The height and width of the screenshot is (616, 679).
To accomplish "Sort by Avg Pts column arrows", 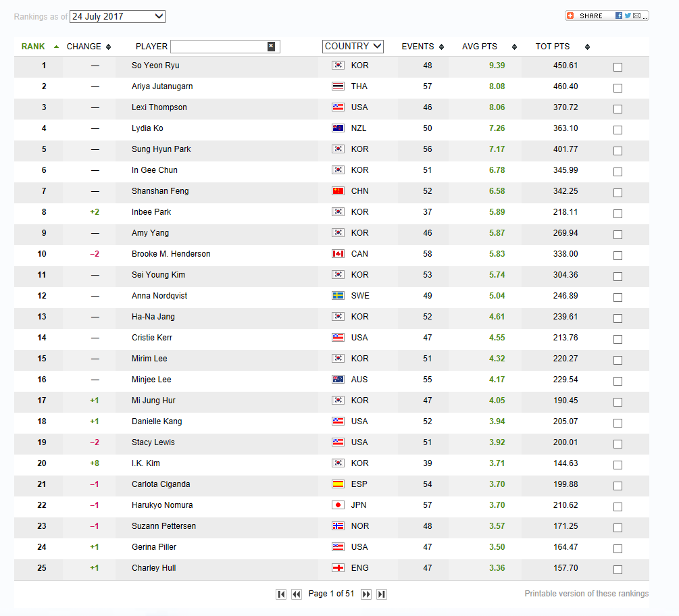I will coord(514,47).
